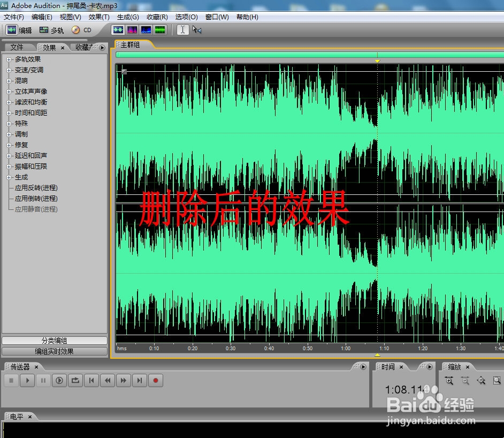504x438 pixels.
Task: Open transport panel options arrow menu
Action: tap(363, 367)
